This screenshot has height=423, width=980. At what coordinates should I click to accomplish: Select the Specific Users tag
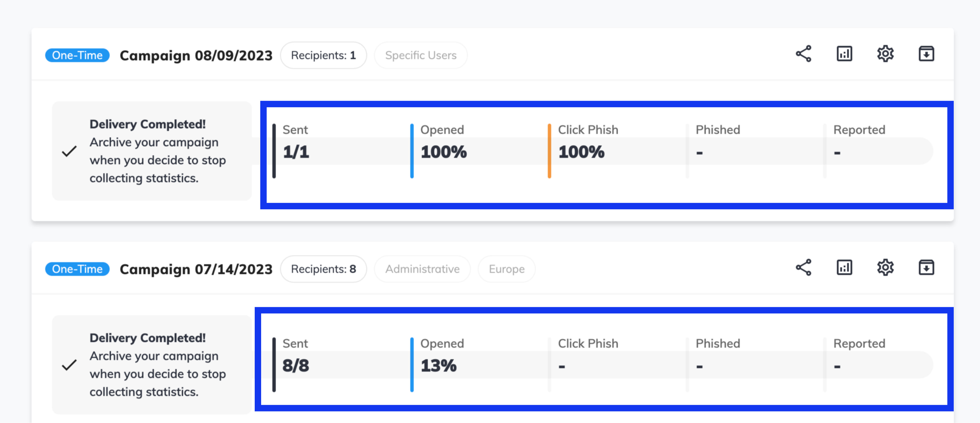coord(420,56)
